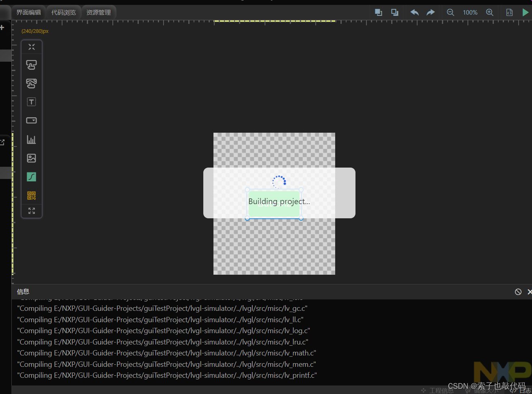The width and height of the screenshot is (532, 394).
Task: Click the send-to-back layer icon
Action: pos(394,12)
